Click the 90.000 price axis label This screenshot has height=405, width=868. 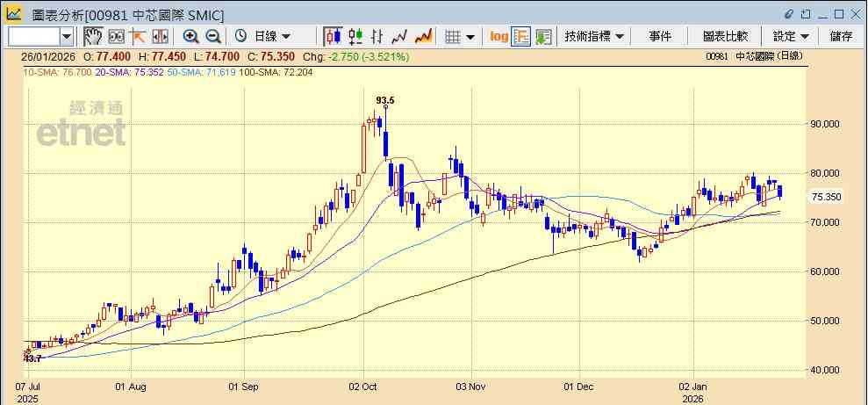point(824,124)
